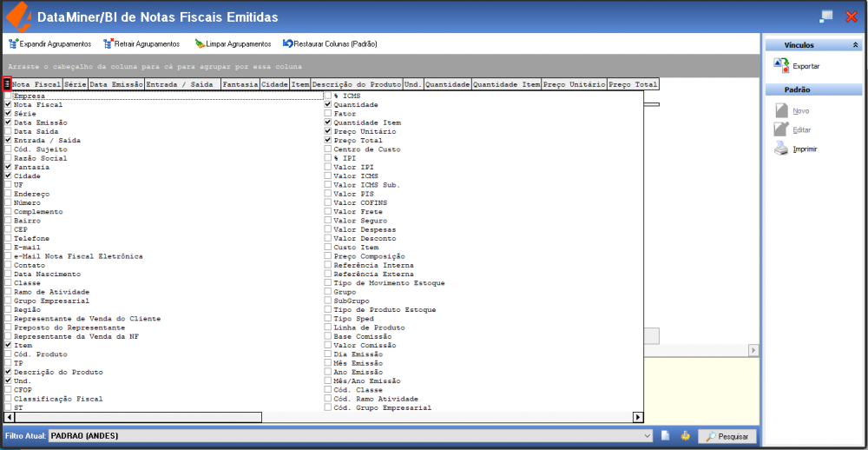
Task: Click the Restaurar Colunas (Padrão) icon
Action: click(x=288, y=43)
